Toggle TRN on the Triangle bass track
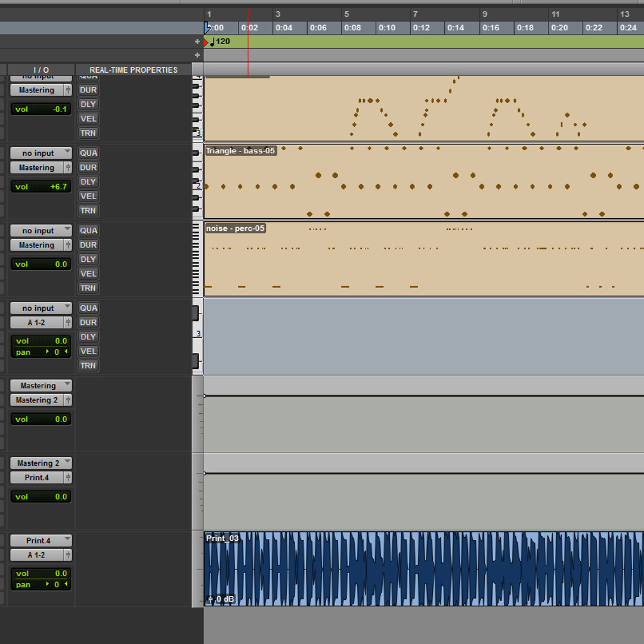The image size is (644, 644). coord(88,210)
